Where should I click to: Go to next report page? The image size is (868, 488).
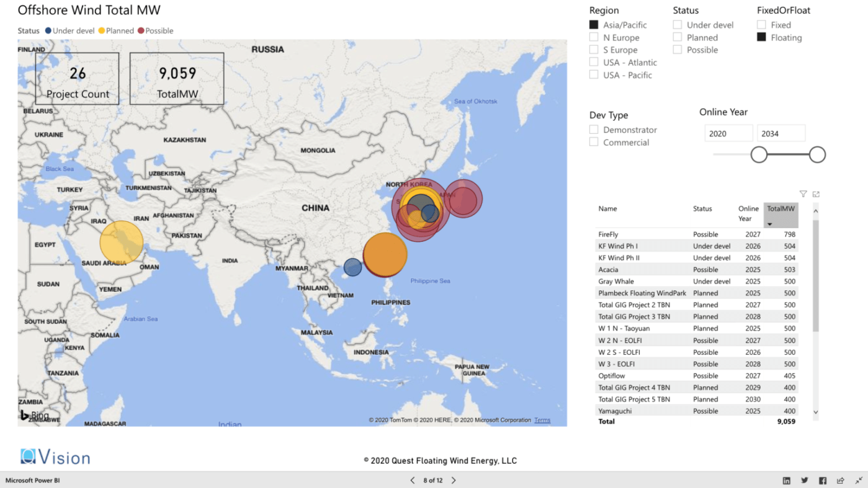click(454, 481)
